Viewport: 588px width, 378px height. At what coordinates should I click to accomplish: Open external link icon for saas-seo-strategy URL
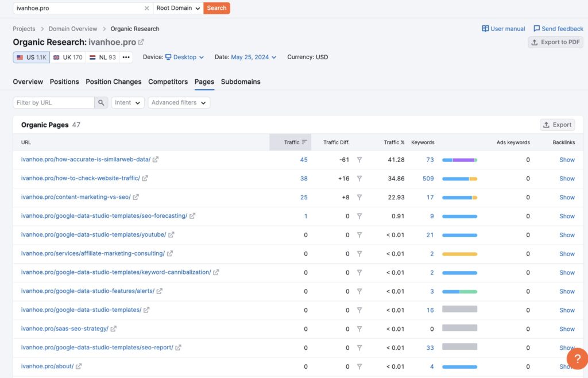(x=114, y=329)
